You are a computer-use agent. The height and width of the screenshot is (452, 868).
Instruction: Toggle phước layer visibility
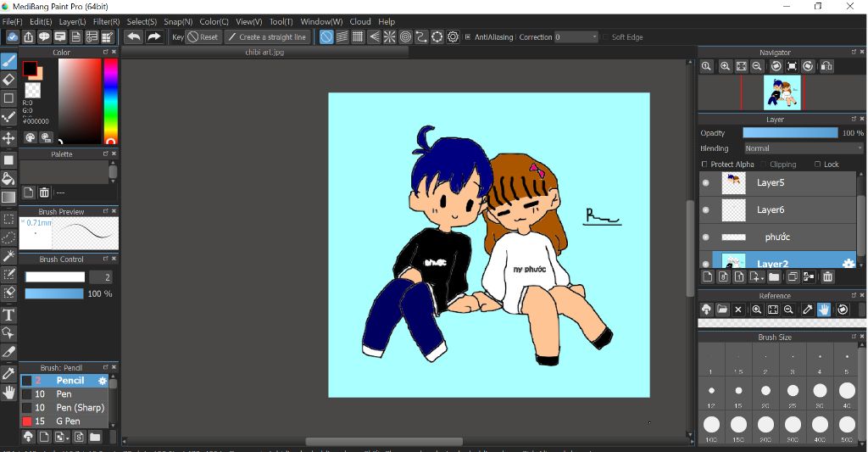pyautogui.click(x=706, y=237)
